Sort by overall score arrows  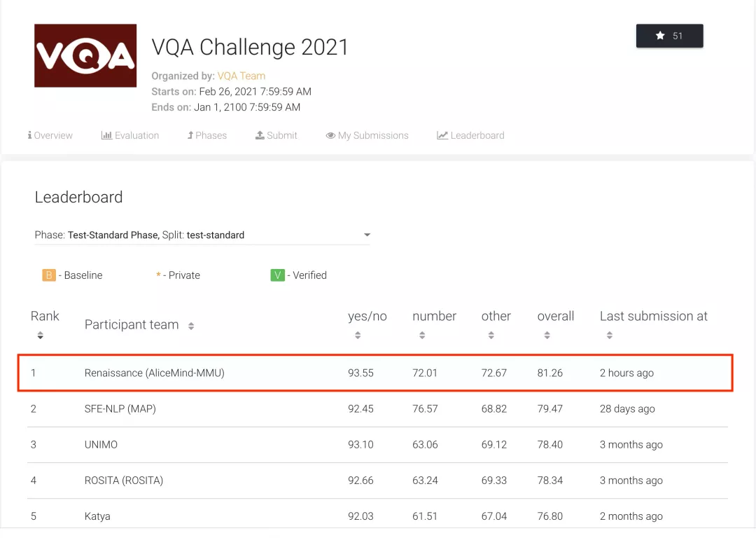click(547, 336)
